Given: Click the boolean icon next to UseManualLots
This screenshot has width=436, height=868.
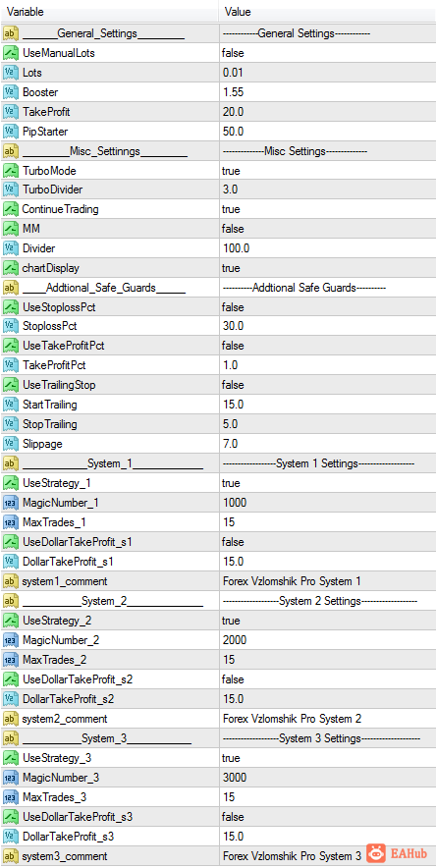Looking at the screenshot, I should (11, 53).
